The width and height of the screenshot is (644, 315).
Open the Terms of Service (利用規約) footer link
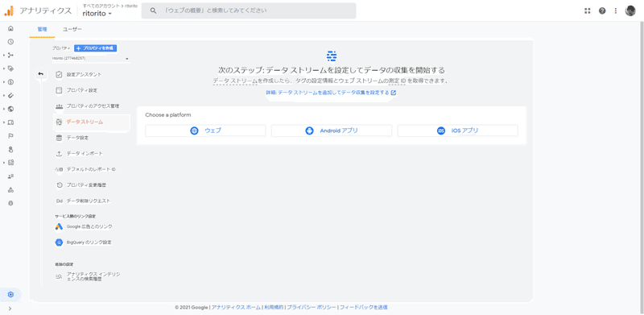pos(274,307)
